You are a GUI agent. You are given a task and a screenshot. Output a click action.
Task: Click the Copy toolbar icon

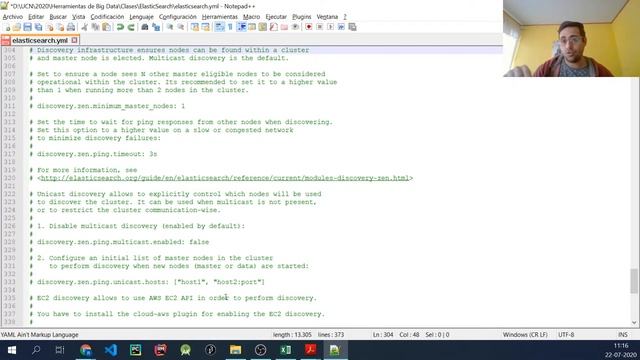click(96, 27)
